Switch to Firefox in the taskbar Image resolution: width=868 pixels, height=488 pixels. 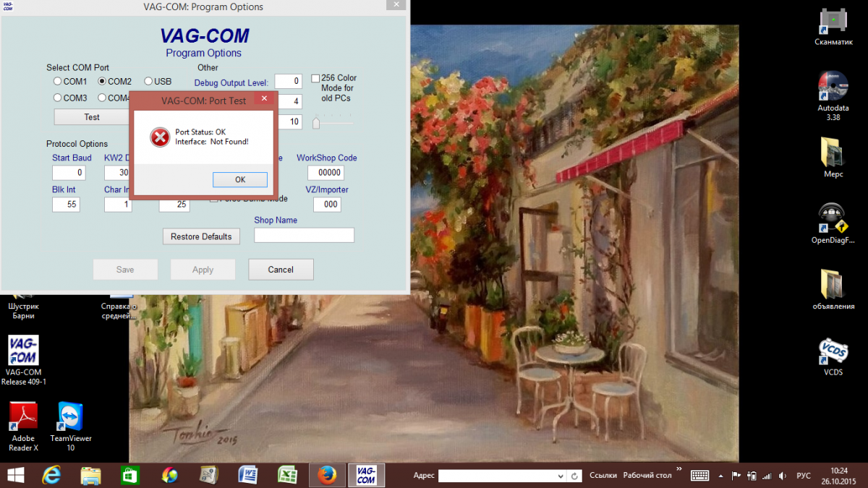point(327,475)
